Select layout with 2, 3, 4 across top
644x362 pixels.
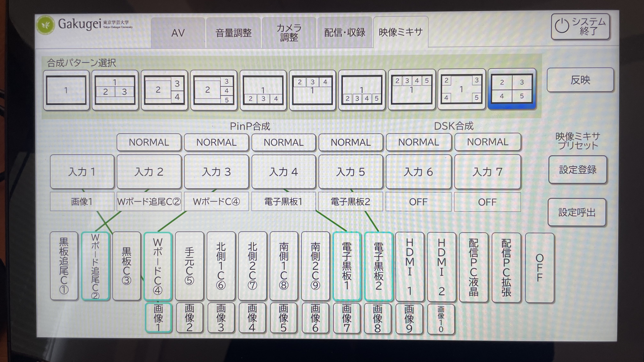pyautogui.click(x=312, y=90)
